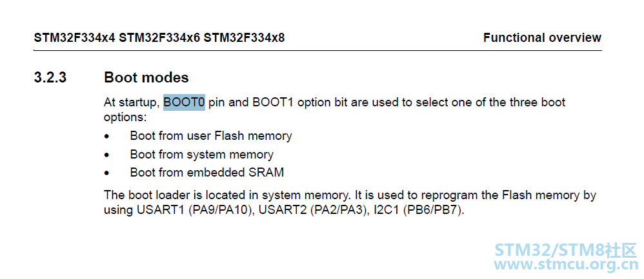
Task: Click the section number 3.2.3
Action: (x=50, y=77)
